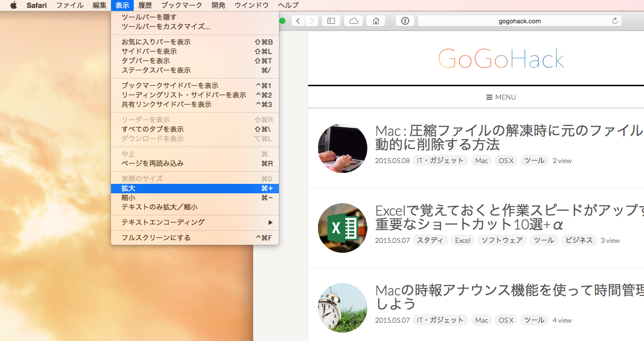Click the ビジネス tag
644x341 pixels.
point(579,240)
